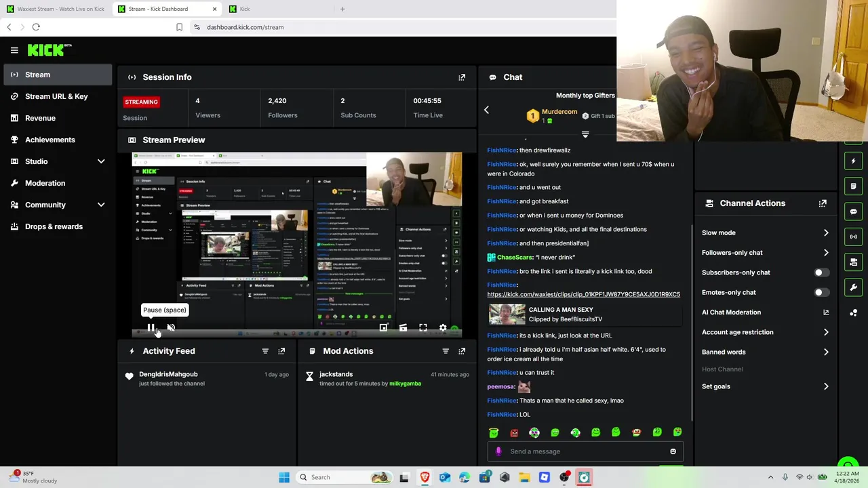Switch to Waxiest Stream browser tab

point(56,9)
